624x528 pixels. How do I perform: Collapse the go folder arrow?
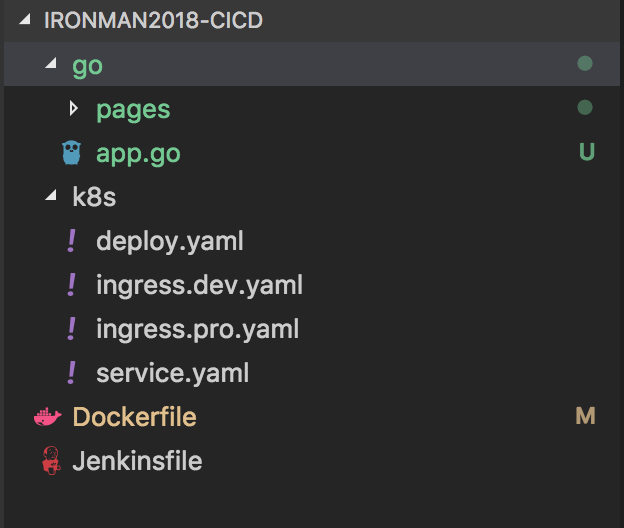50,65
